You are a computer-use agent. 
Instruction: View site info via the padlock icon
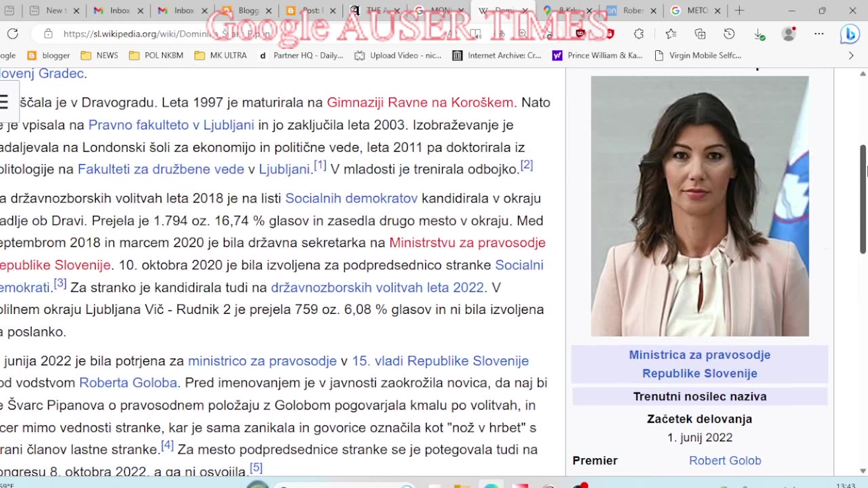[47, 34]
